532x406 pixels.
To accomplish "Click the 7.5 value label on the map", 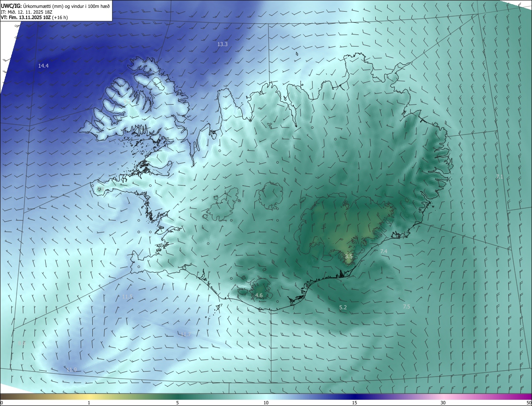I will [x=406, y=307].
